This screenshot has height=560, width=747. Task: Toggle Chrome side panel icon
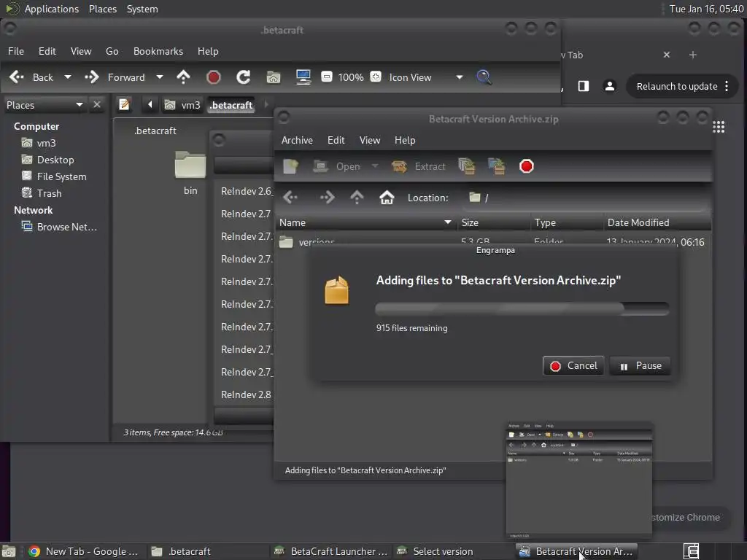point(583,86)
